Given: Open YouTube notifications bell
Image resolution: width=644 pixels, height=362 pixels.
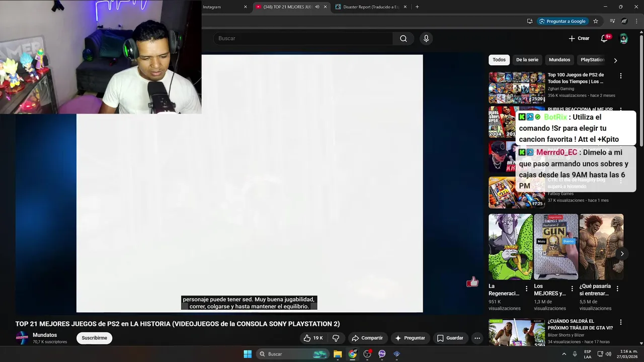Looking at the screenshot, I should (x=604, y=39).
